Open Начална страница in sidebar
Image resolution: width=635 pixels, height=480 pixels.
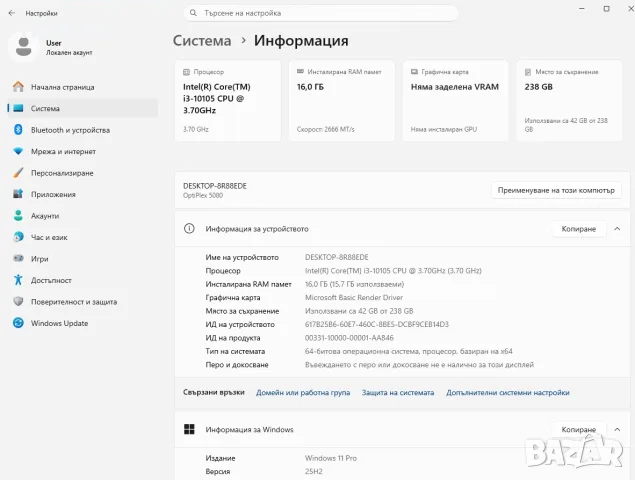coord(83,87)
